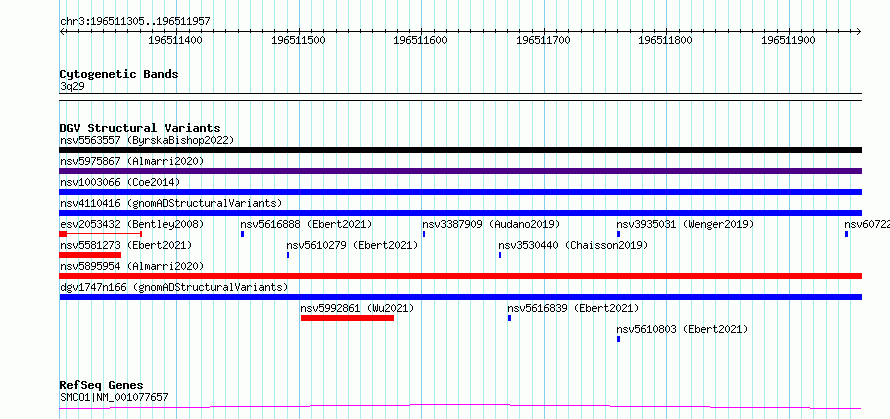Open the nsv5610279 (Ebert2021) label
890x419 pixels.
(352, 245)
